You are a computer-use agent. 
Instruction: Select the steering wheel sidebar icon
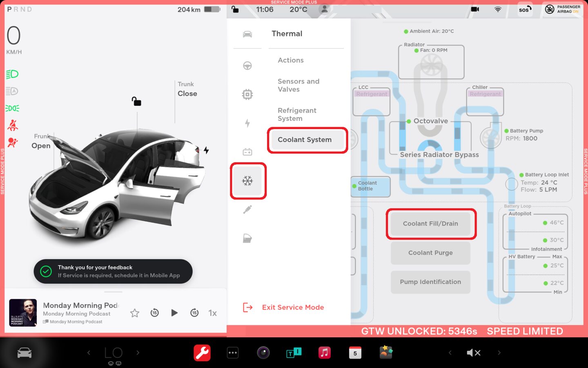pos(247,66)
